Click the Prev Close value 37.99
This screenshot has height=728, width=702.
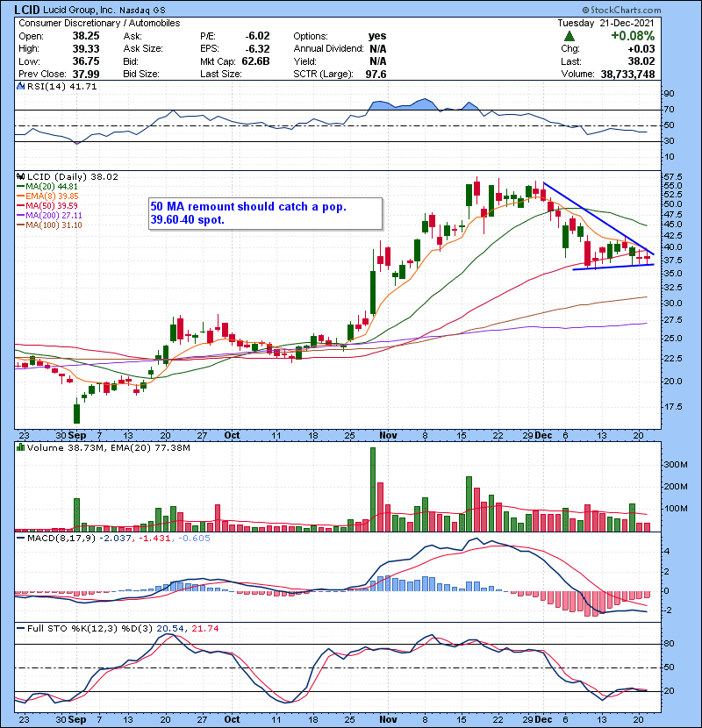click(85, 74)
